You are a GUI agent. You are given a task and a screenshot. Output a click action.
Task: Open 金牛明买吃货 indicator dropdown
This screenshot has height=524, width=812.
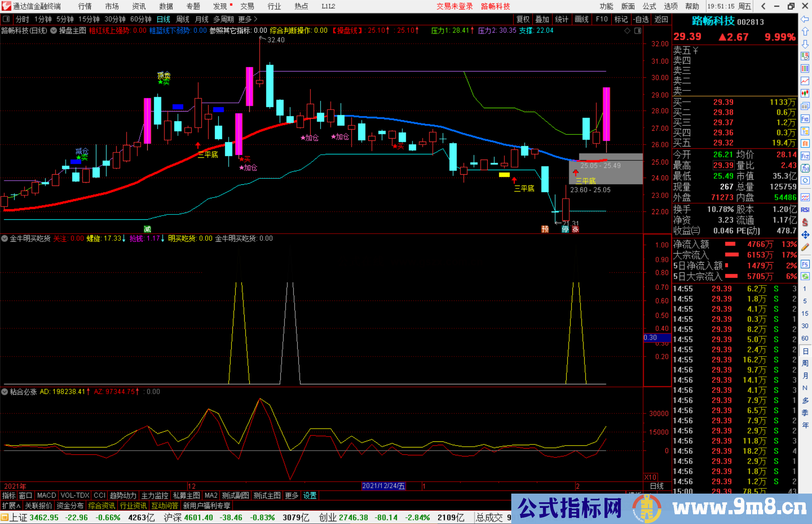pos(5,239)
